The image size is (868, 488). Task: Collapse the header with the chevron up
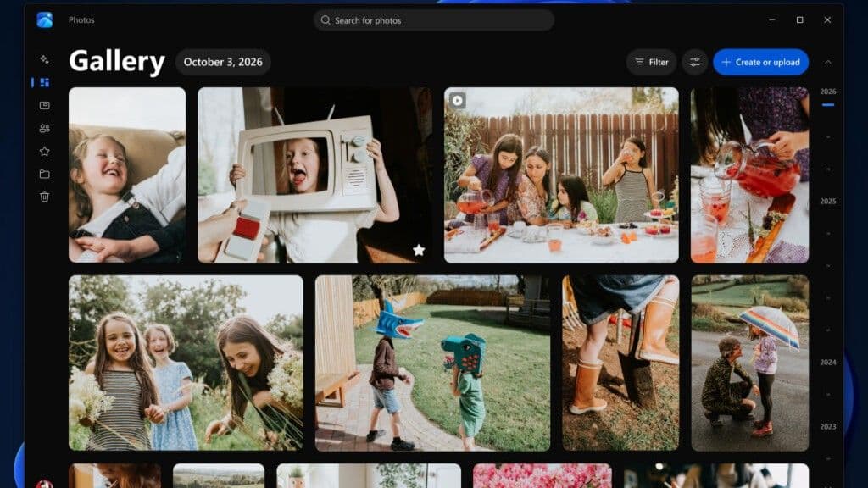pyautogui.click(x=827, y=63)
